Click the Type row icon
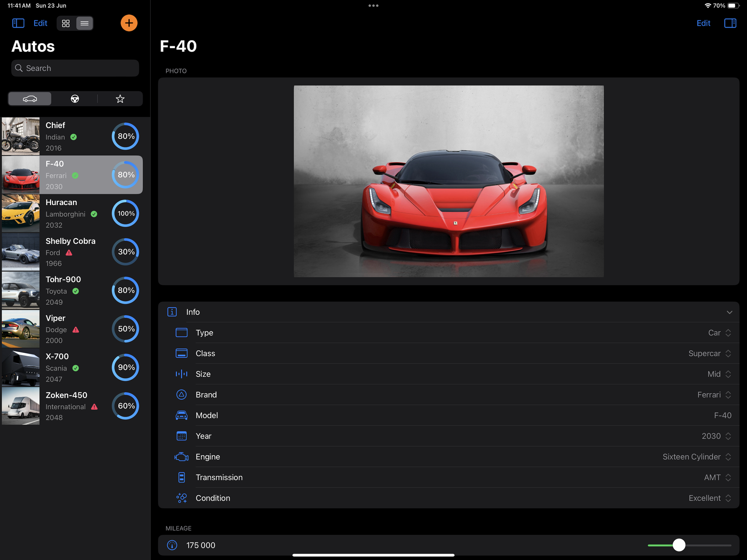 tap(181, 333)
